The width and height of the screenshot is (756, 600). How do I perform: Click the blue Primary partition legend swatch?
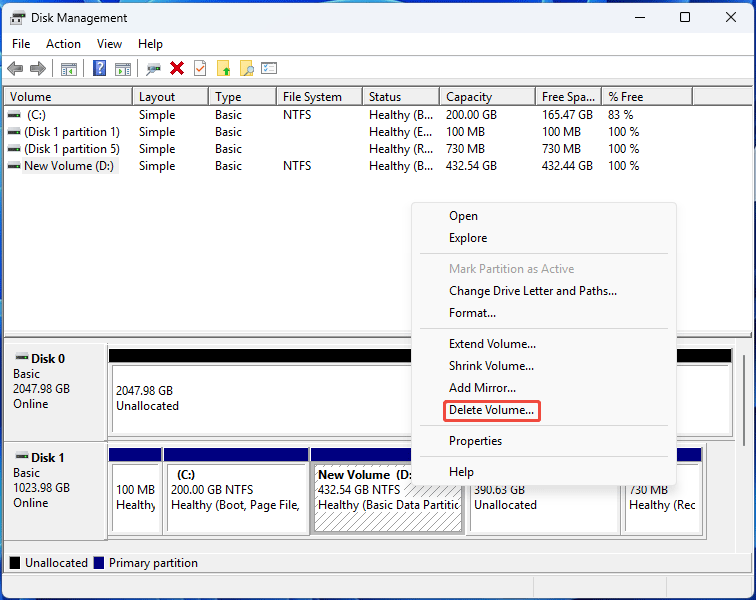click(x=99, y=563)
